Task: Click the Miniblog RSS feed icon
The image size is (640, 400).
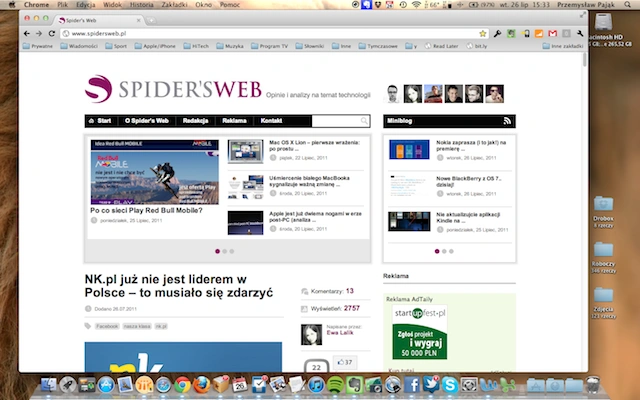Action: [x=507, y=121]
